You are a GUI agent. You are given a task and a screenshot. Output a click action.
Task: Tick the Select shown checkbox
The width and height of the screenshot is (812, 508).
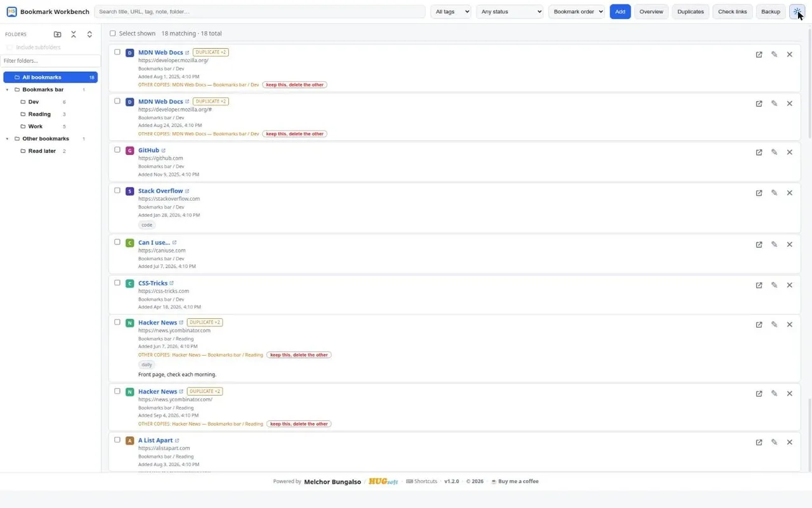click(x=113, y=34)
